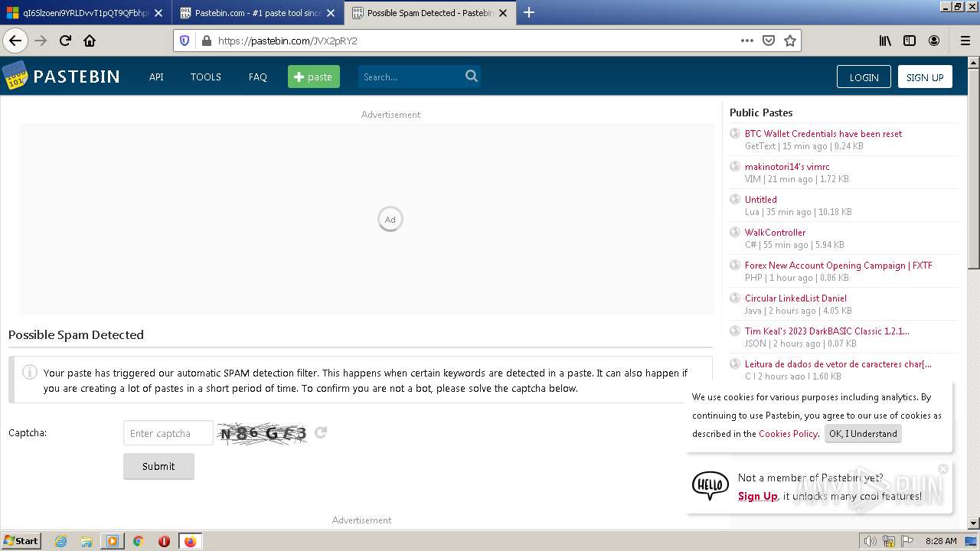Click the browser forward arrow
The height and width of the screenshot is (551, 980).
point(41,41)
